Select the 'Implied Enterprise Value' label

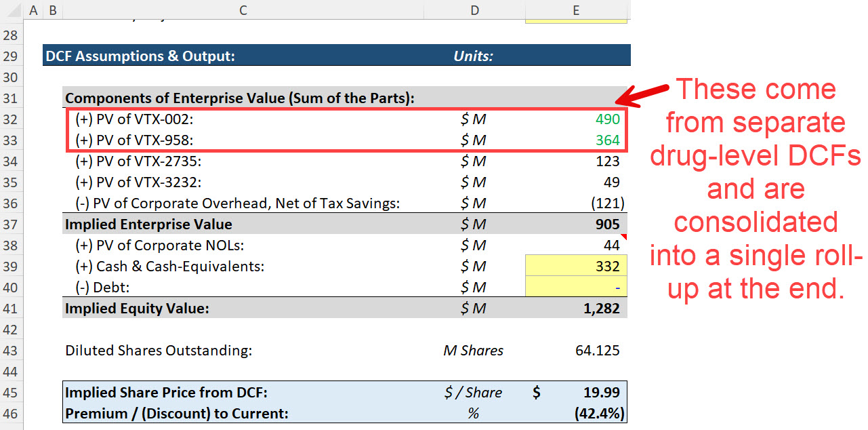pyautogui.click(x=148, y=224)
